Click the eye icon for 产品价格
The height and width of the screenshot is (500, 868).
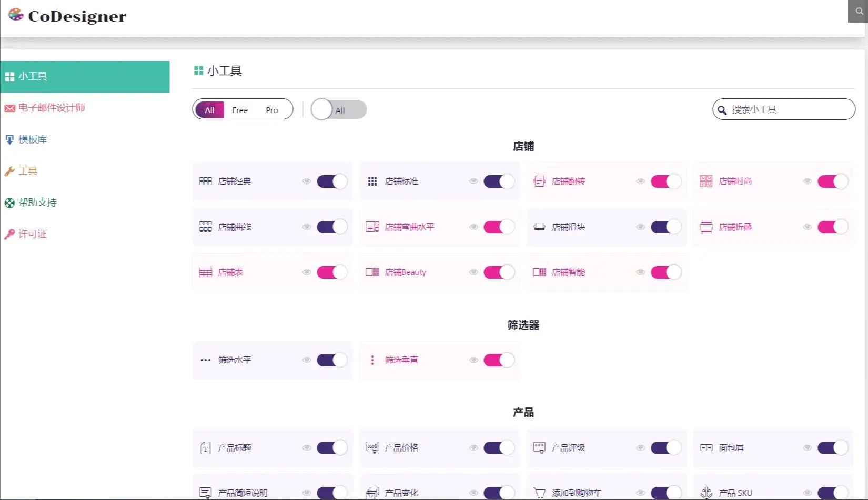(x=473, y=448)
